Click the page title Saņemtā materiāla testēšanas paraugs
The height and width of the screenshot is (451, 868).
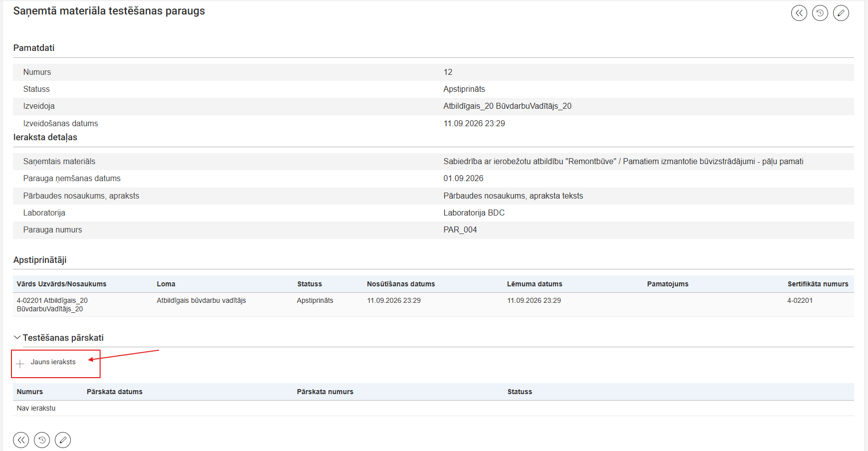109,11
